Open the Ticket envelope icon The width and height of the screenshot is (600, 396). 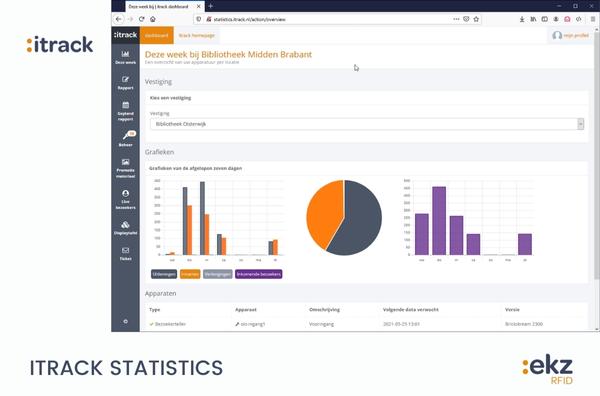click(x=125, y=250)
